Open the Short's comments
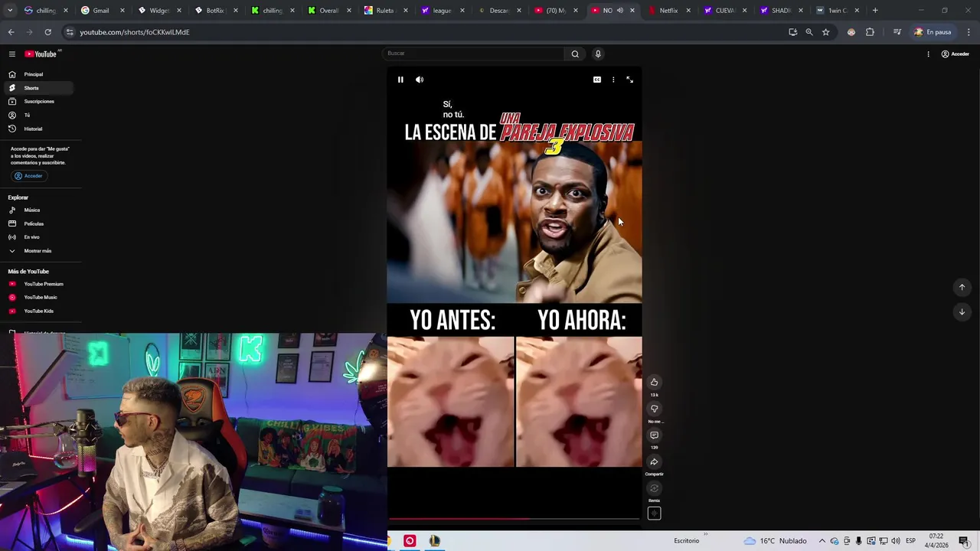The image size is (980, 551). click(x=654, y=435)
